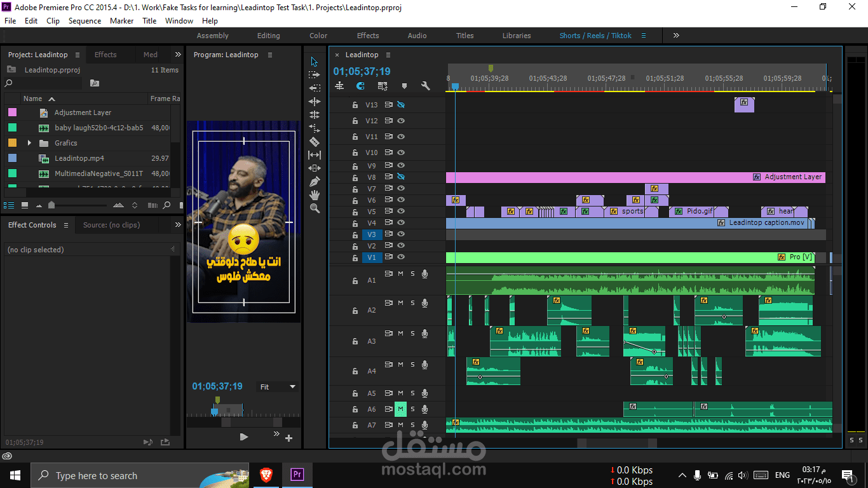This screenshot has width=868, height=488.
Task: Click voice-over record microphone on A3
Action: [424, 334]
